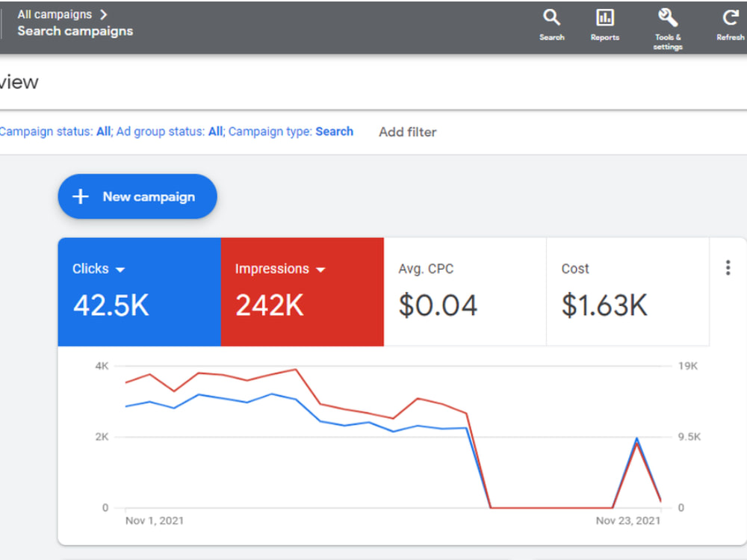Viewport: 747px width, 560px height.
Task: Click the 19K right axis label
Action: (x=687, y=366)
